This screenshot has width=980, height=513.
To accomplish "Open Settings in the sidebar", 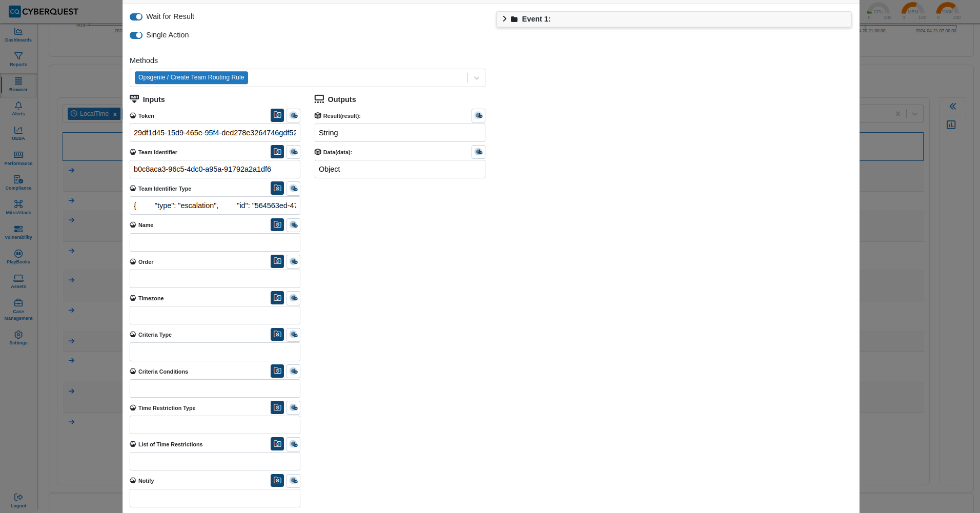I will (18, 338).
